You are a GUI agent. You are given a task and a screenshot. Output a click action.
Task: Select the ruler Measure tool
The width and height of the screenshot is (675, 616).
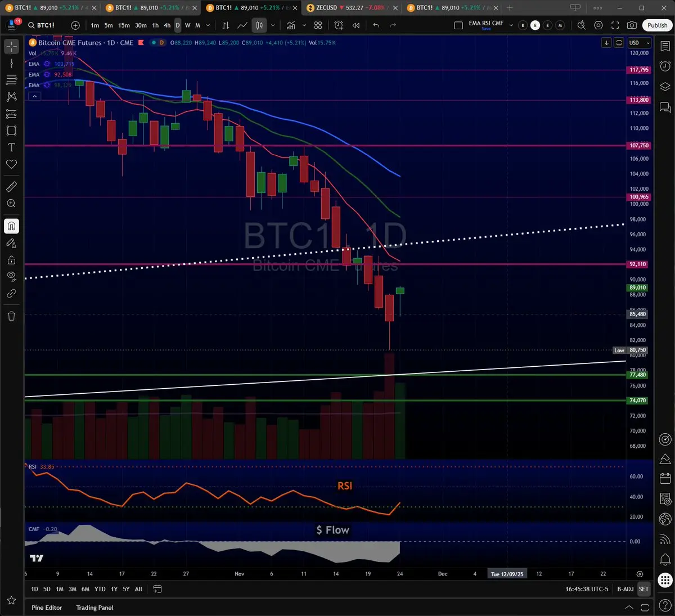click(x=11, y=187)
